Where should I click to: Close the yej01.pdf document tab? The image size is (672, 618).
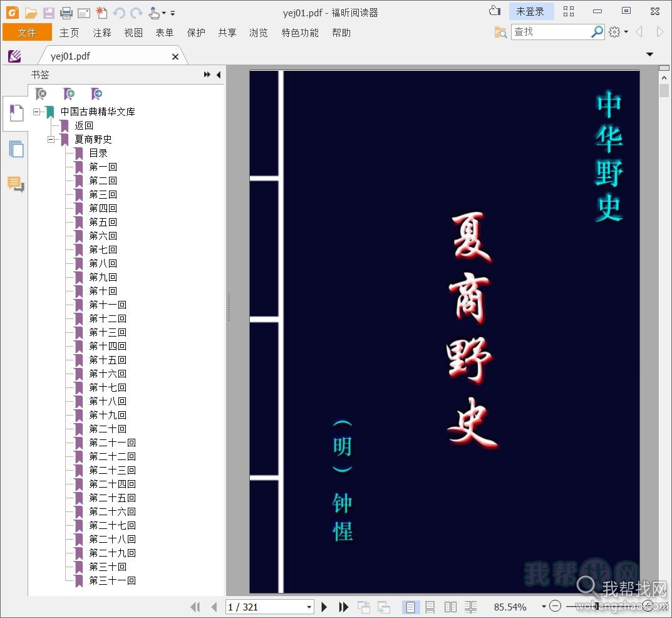(x=175, y=56)
